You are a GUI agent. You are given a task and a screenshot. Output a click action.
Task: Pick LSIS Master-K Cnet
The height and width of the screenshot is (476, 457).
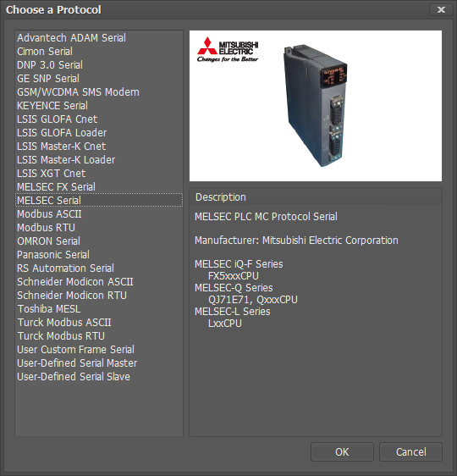[99, 147]
